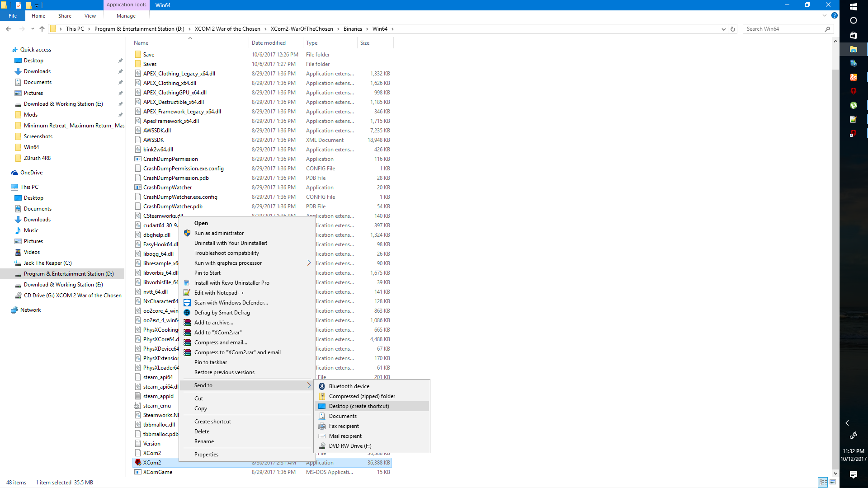This screenshot has height=488, width=868.
Task: Click the Notepad++ icon in context menu
Action: (187, 293)
